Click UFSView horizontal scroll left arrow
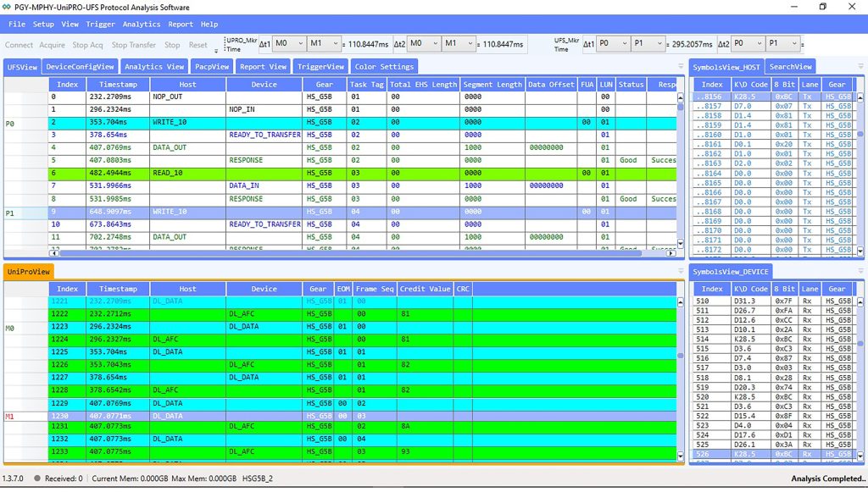The image size is (868, 492). pyautogui.click(x=54, y=253)
